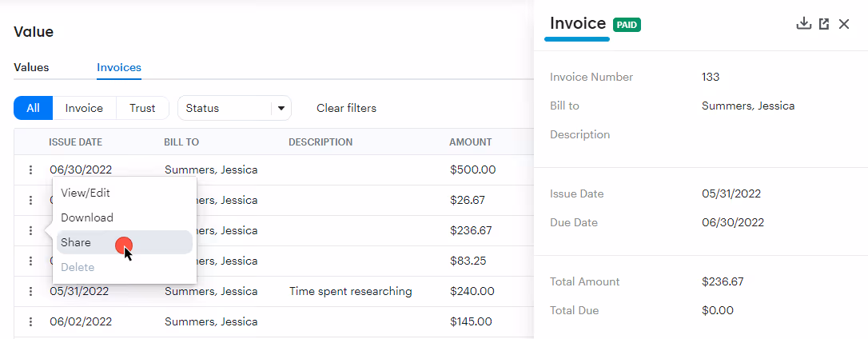Open three-dot menu for $83.25 invoice row

point(31,261)
